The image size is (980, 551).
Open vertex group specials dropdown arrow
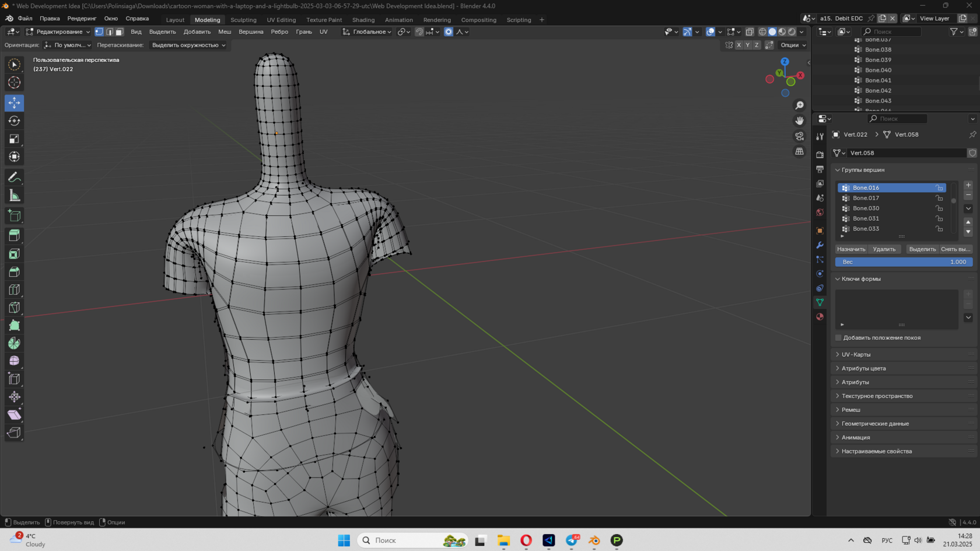tap(968, 208)
